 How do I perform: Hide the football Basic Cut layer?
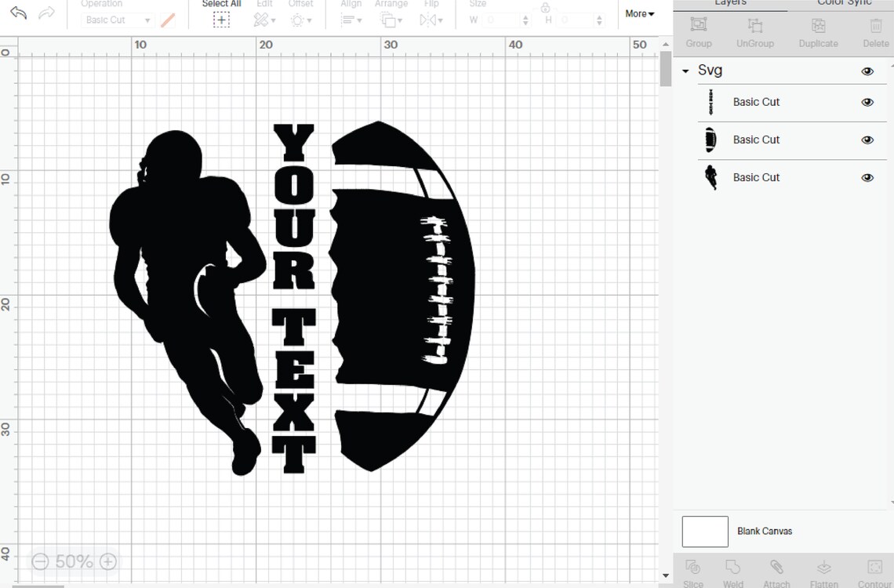867,140
